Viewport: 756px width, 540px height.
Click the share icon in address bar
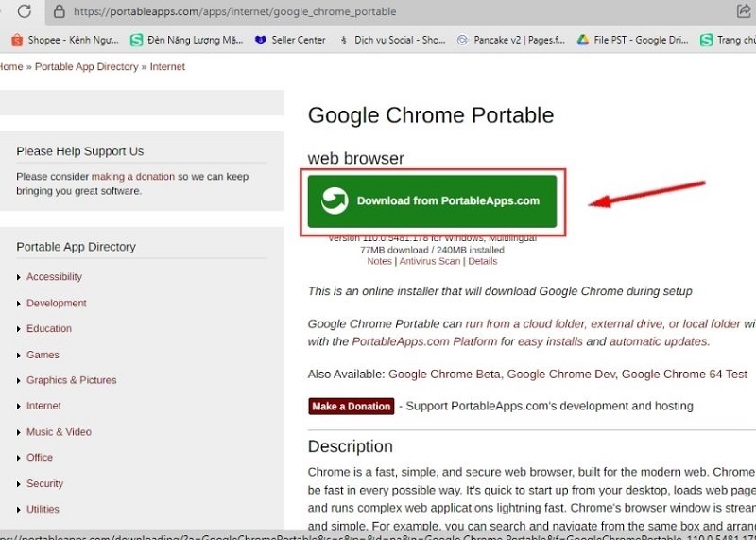pyautogui.click(x=743, y=11)
